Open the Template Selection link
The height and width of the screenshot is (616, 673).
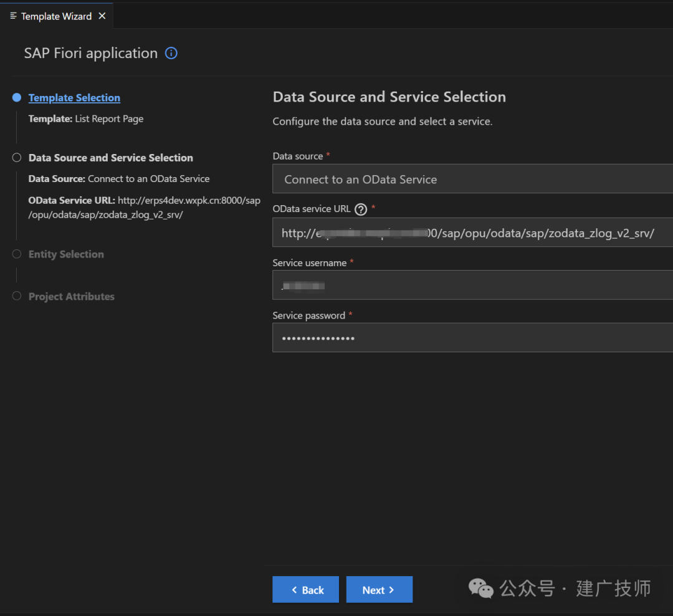point(74,98)
